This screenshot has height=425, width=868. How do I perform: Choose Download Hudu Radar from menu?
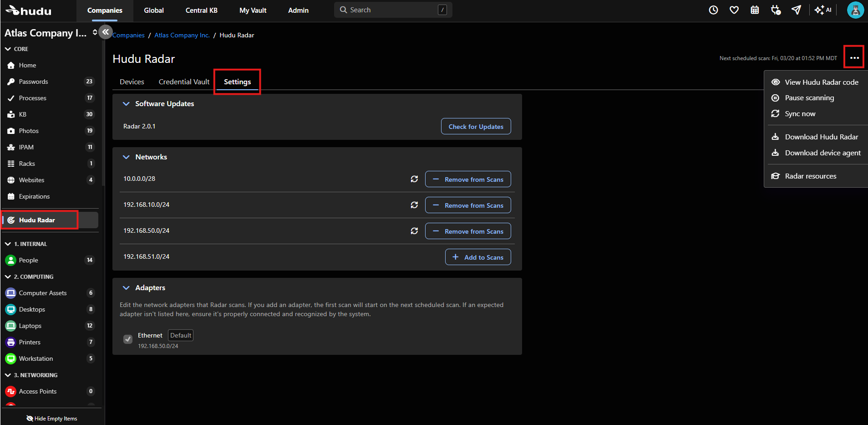click(x=816, y=137)
